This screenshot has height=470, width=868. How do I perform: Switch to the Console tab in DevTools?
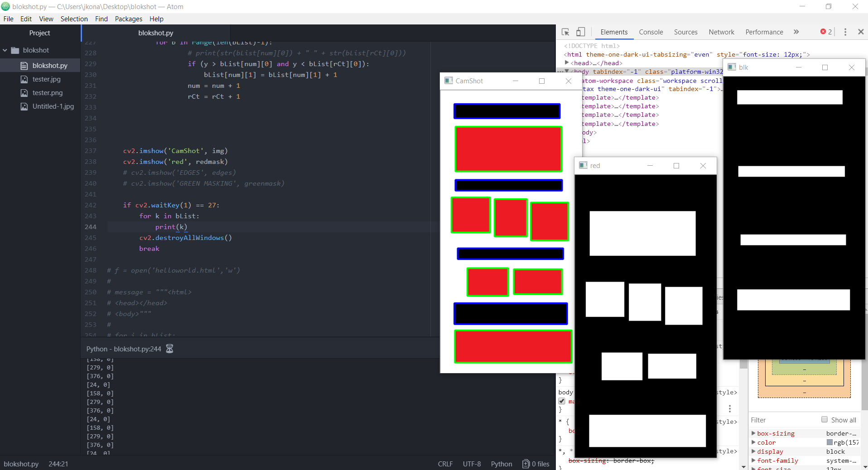point(651,32)
